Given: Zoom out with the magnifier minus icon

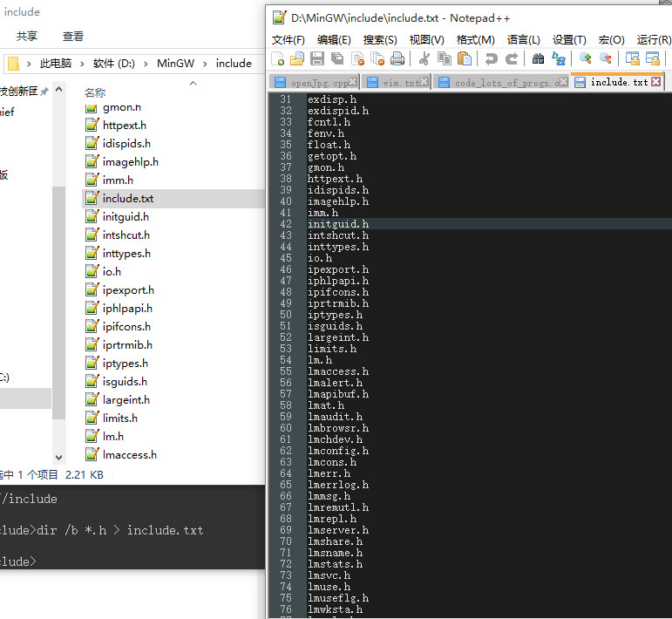Looking at the screenshot, I should 605,58.
